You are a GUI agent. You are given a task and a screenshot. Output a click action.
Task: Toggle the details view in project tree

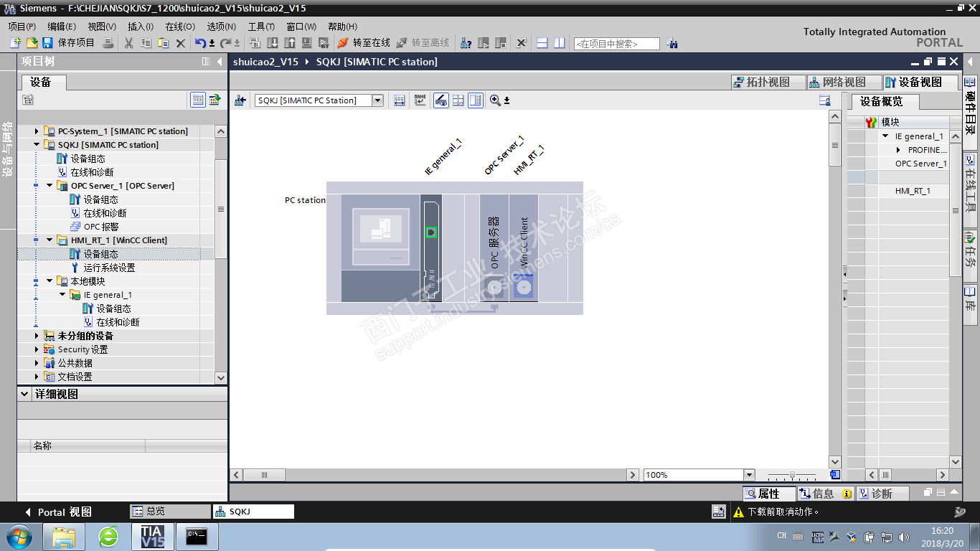coord(198,100)
